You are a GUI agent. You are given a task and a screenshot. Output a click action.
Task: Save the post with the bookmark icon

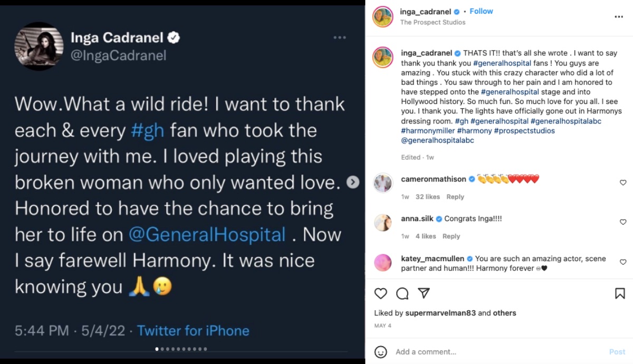tap(620, 293)
